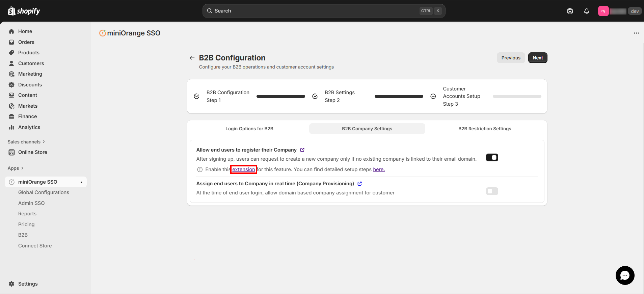
Task: Open Admin SSO submenu item
Action: click(x=31, y=203)
